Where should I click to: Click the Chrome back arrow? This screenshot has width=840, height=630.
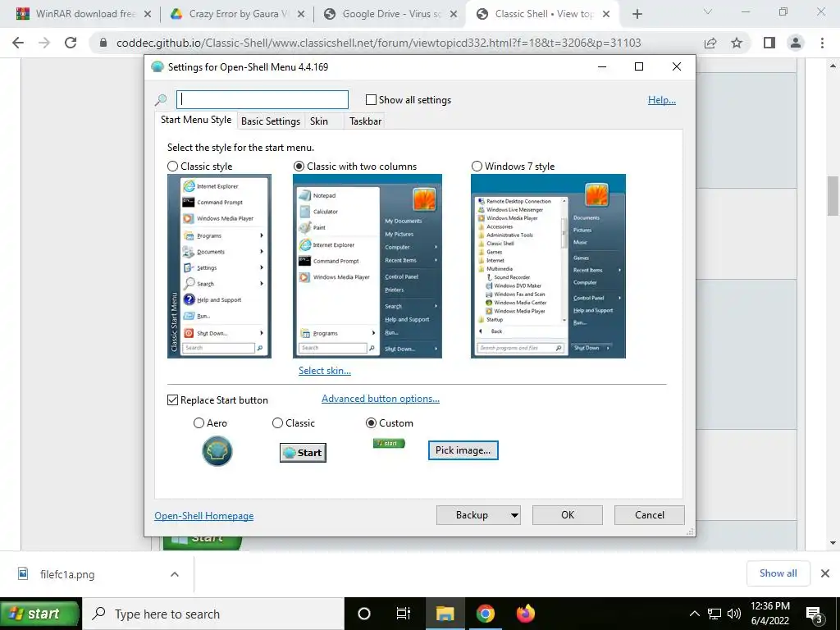click(x=18, y=43)
